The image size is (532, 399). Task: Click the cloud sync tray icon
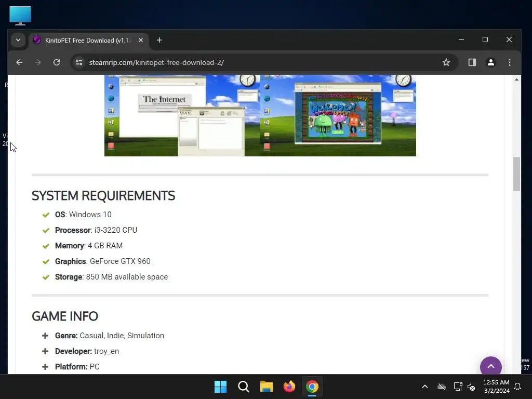(x=442, y=387)
